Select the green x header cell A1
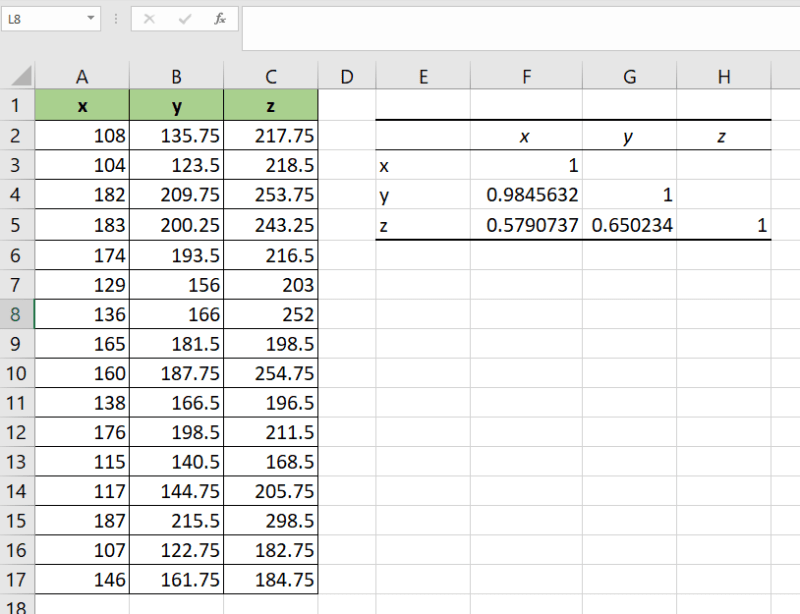Image resolution: width=800 pixels, height=614 pixels. [x=82, y=105]
